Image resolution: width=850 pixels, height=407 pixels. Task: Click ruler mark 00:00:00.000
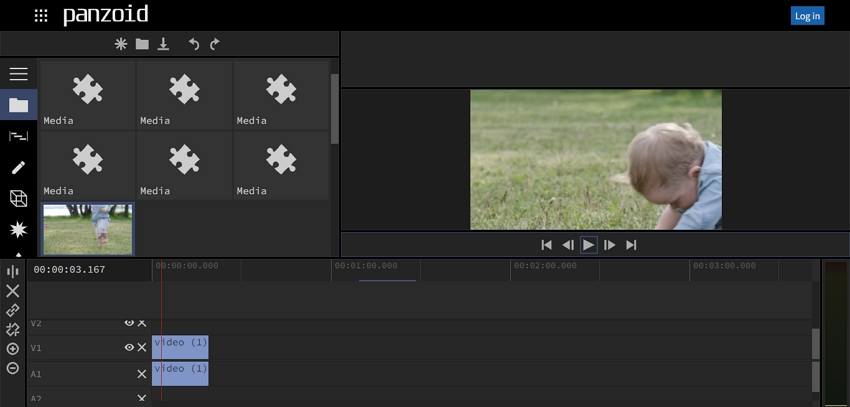coord(186,266)
